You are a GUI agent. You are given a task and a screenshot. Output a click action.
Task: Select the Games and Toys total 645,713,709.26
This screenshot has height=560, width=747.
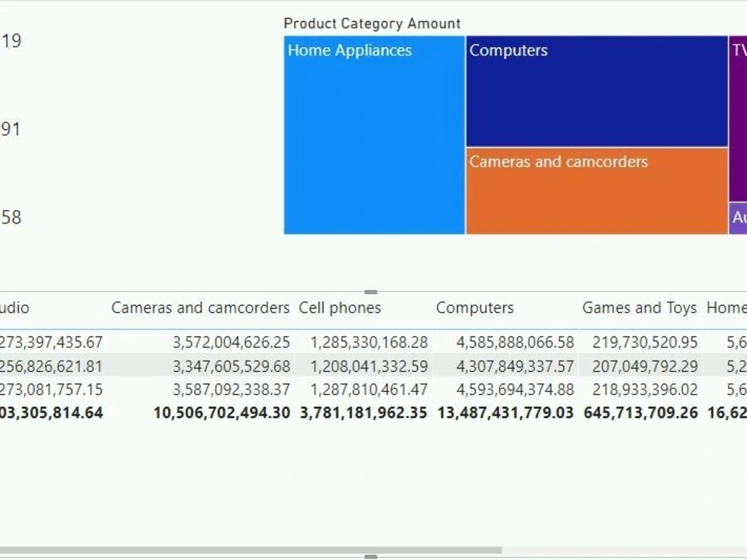[x=640, y=412]
